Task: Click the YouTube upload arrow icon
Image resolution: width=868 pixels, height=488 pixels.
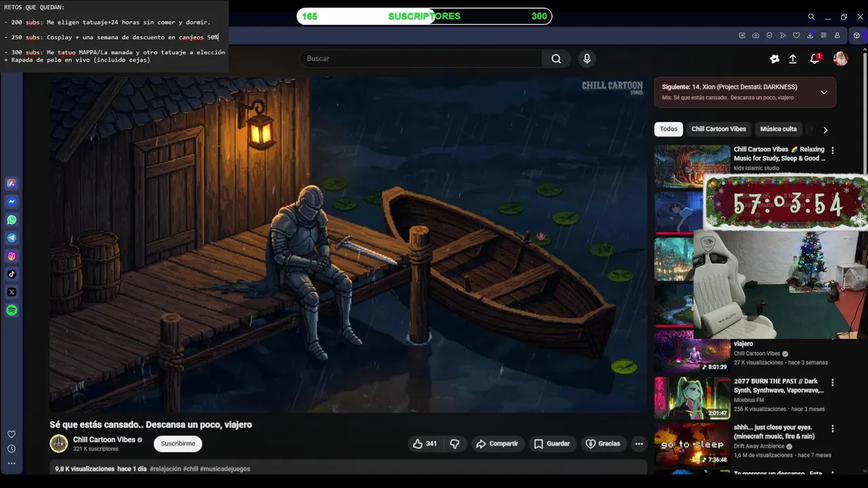Action: (x=793, y=59)
